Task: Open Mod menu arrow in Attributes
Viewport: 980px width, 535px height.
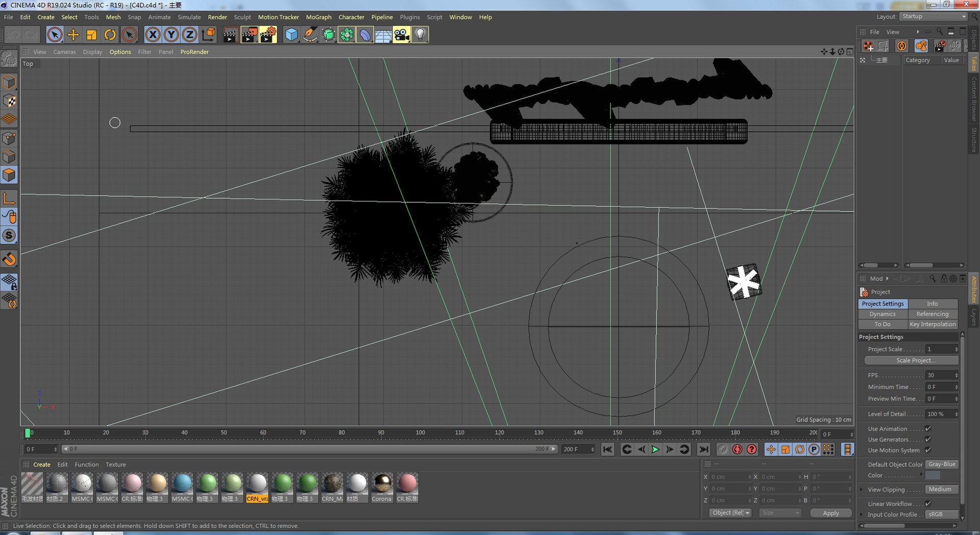Action: pos(887,279)
